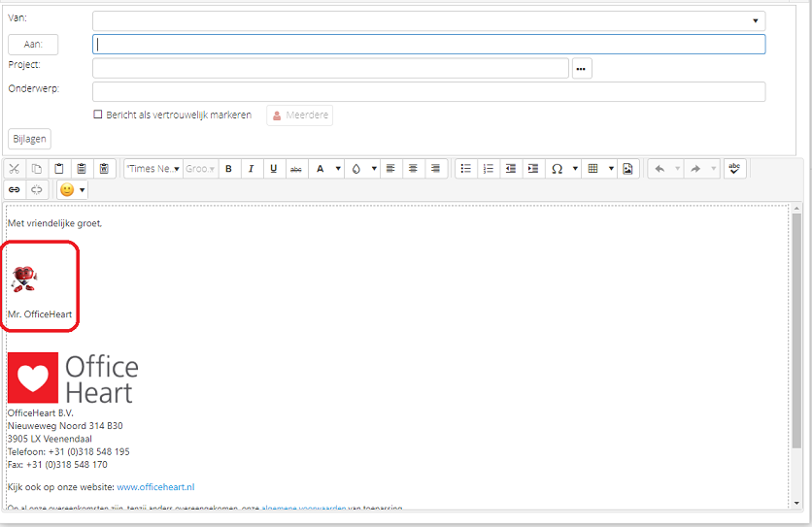Center align the text
This screenshot has width=812, height=527.
point(413,169)
